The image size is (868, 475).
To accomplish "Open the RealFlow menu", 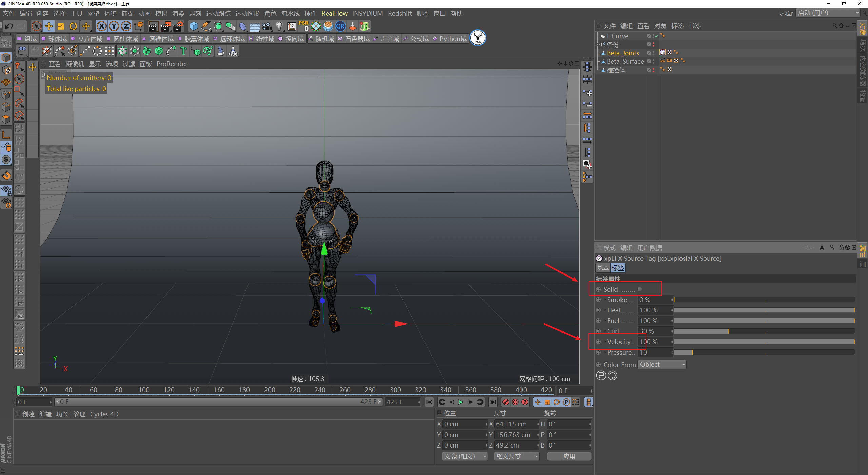I will click(334, 13).
